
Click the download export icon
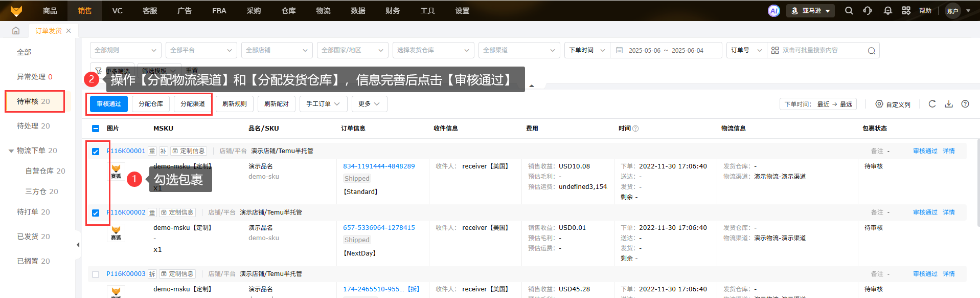coord(949,104)
